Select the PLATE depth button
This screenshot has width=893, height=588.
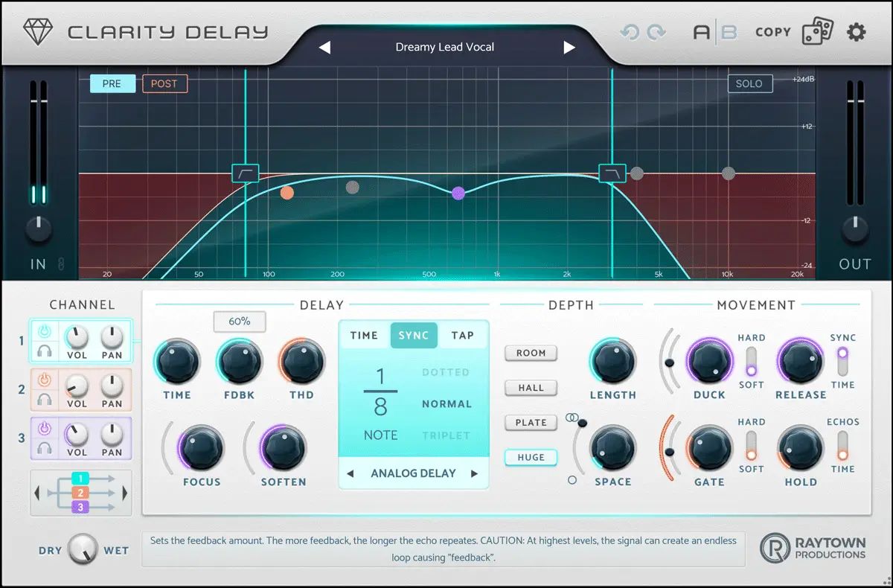(531, 422)
